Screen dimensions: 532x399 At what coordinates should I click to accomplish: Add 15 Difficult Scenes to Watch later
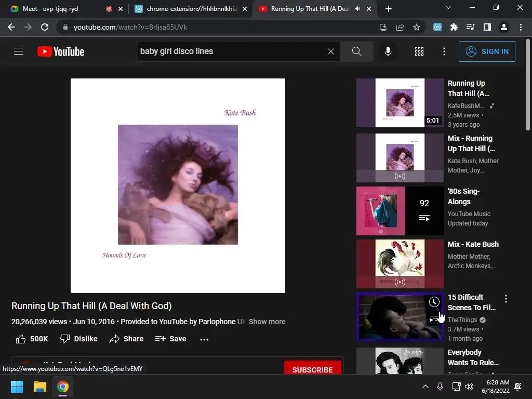tap(434, 302)
